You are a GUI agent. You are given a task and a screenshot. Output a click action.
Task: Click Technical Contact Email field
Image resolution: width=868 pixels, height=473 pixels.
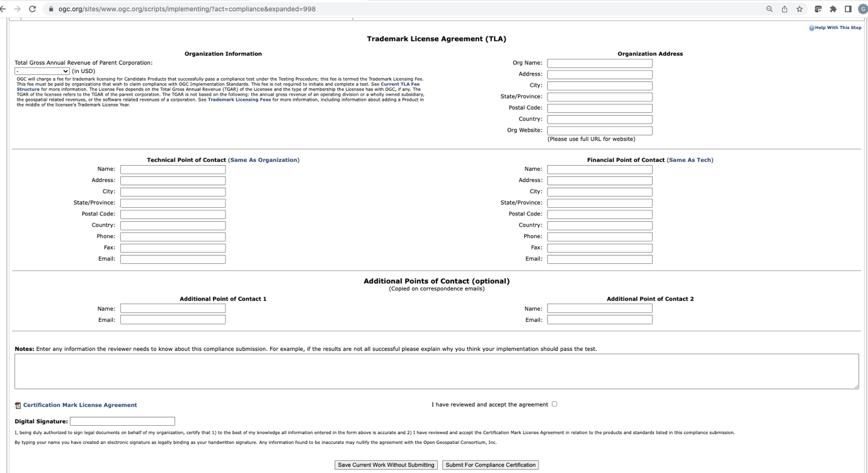173,259
